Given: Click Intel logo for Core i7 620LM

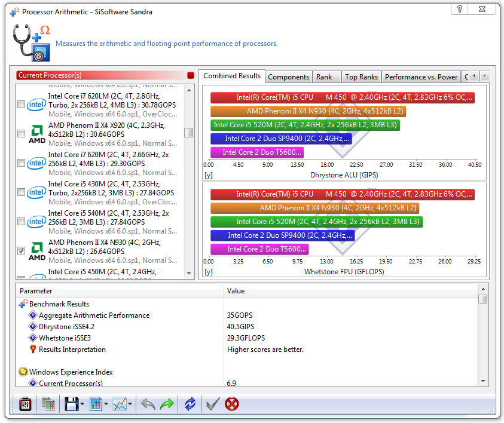Looking at the screenshot, I should [x=36, y=105].
